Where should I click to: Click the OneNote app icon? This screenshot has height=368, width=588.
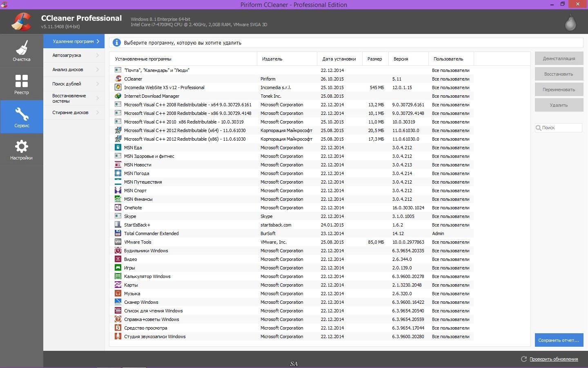click(118, 207)
